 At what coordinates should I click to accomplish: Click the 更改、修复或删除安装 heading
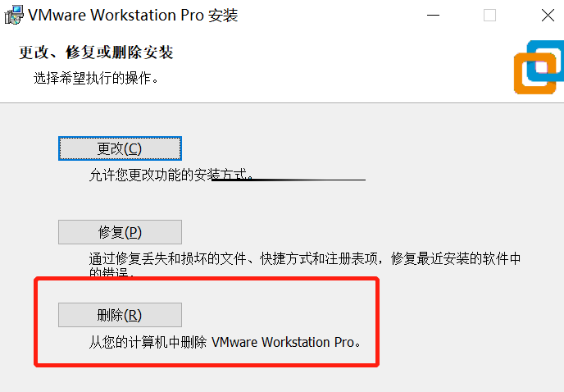pos(96,52)
